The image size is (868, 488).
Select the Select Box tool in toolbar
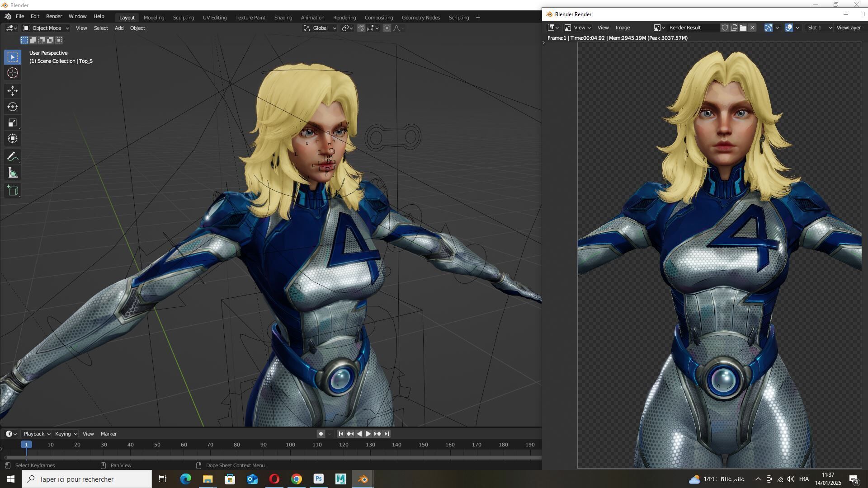point(13,57)
